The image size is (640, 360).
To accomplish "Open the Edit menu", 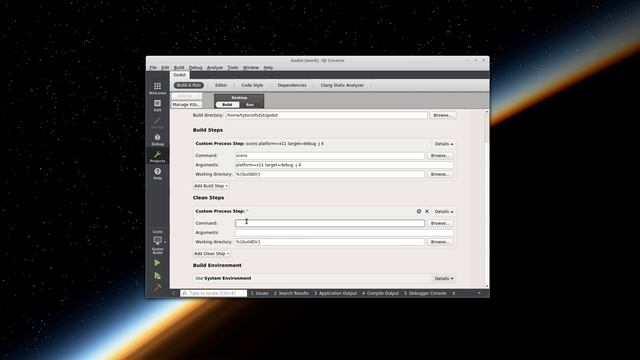I will click(165, 68).
